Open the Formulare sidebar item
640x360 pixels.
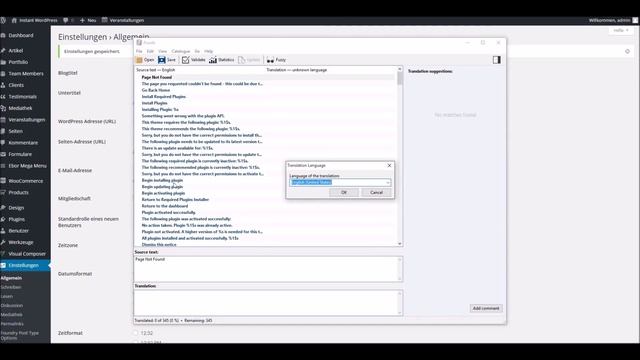coord(25,154)
